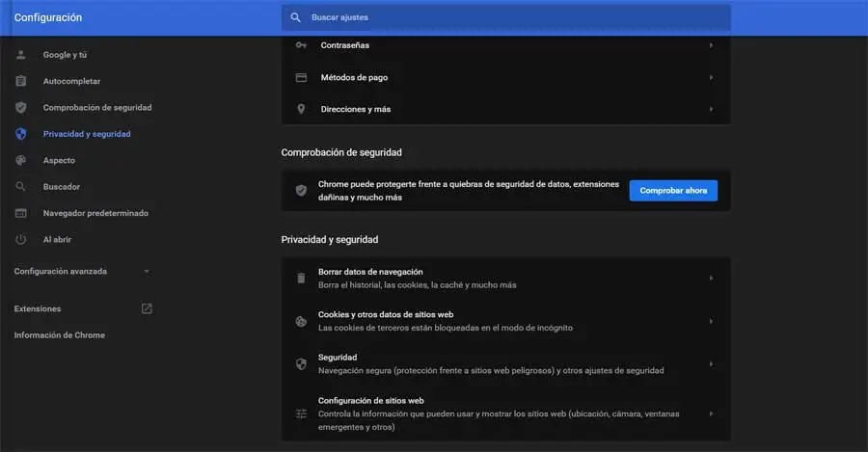
Task: Select Privacidad y seguridad in sidebar
Action: point(87,134)
